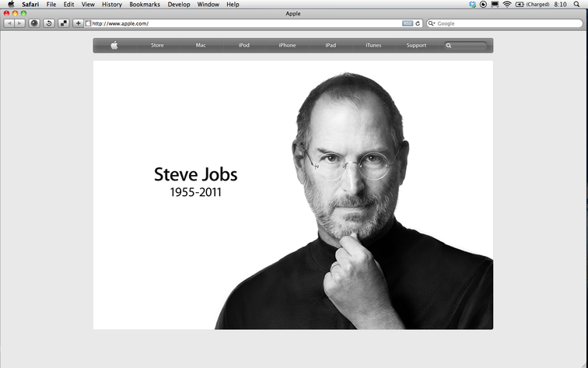Click the circular-arrow toolbar button beside the globe
The image size is (588, 368).
(x=49, y=23)
